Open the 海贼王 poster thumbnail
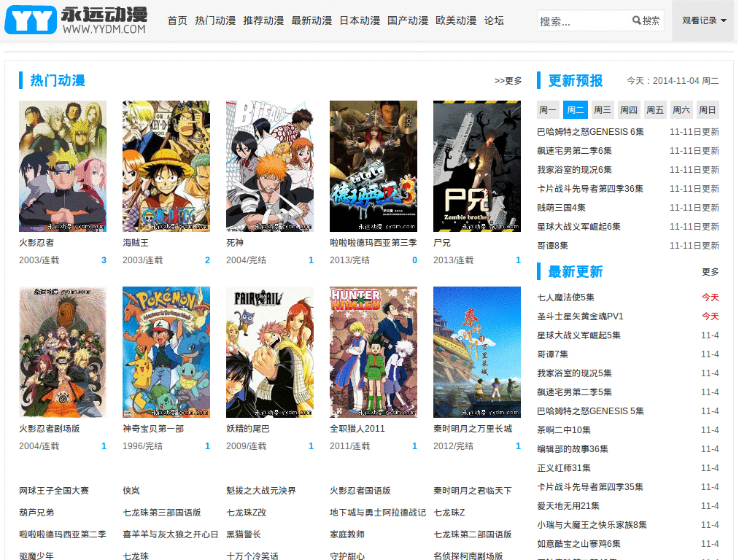 coord(166,166)
